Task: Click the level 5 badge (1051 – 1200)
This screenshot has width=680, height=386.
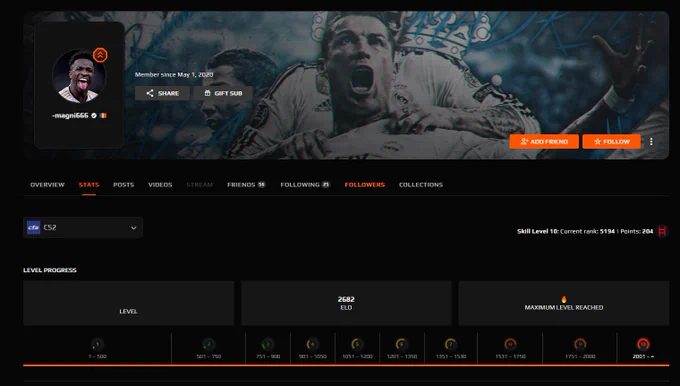Action: tap(357, 344)
